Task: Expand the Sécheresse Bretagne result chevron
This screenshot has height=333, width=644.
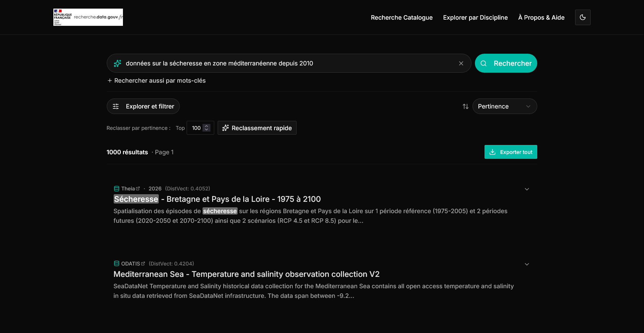Action: (x=527, y=189)
